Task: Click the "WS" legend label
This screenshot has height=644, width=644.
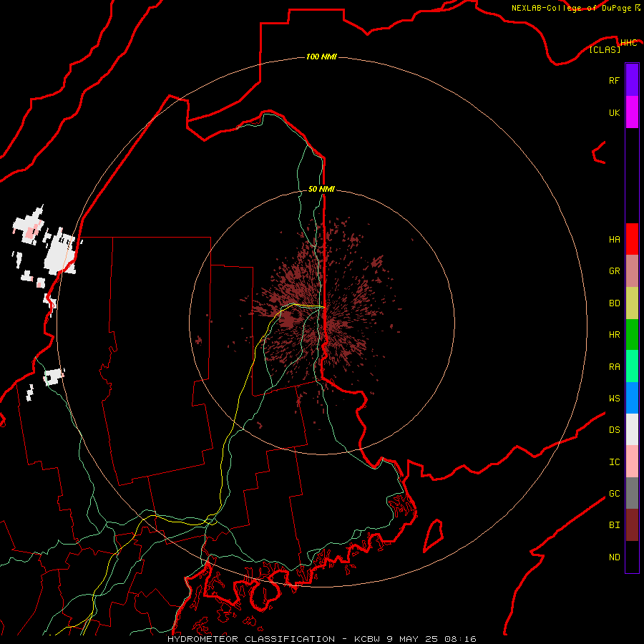Action: [614, 399]
